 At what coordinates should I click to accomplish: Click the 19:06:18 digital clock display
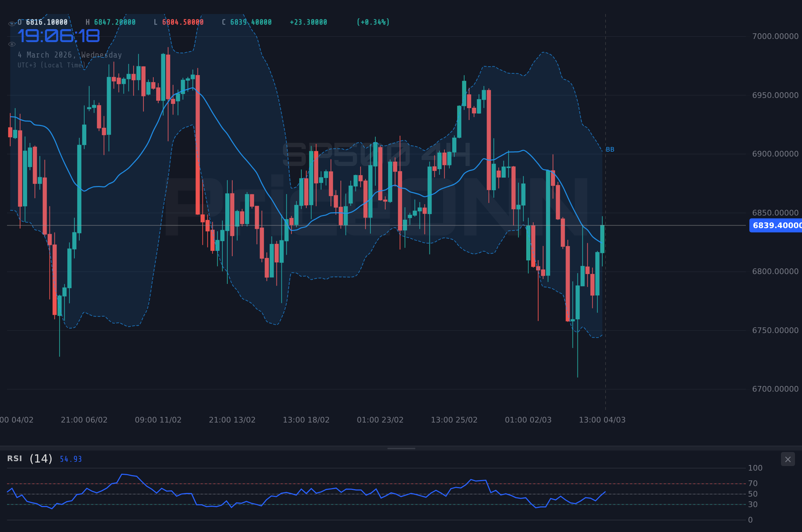[x=59, y=35]
